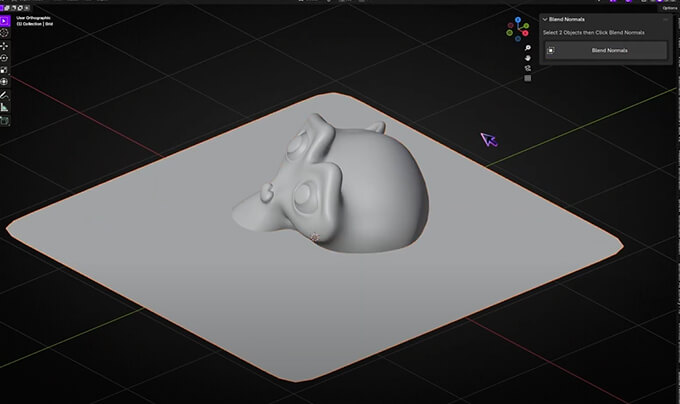Click the Zoom magnifier icon in viewport

coord(528,48)
